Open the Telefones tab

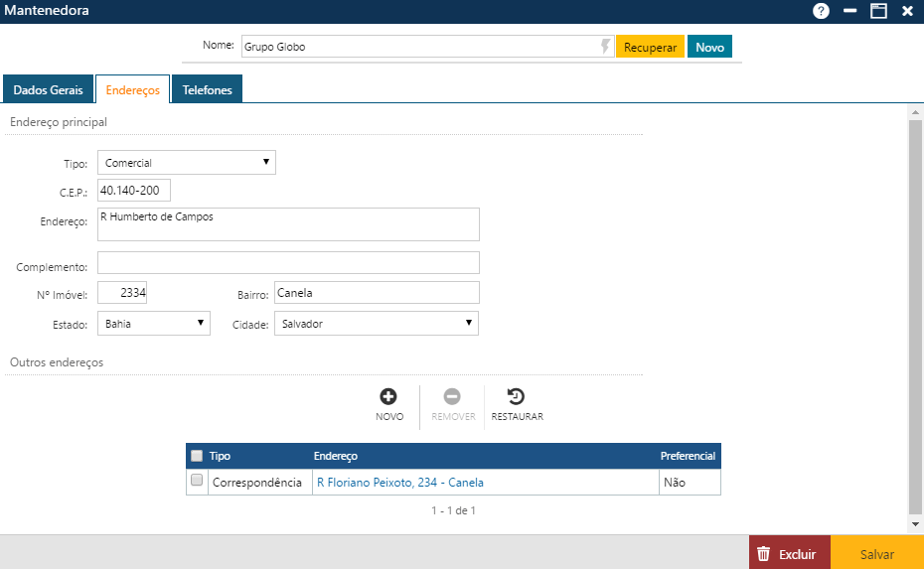(x=207, y=89)
